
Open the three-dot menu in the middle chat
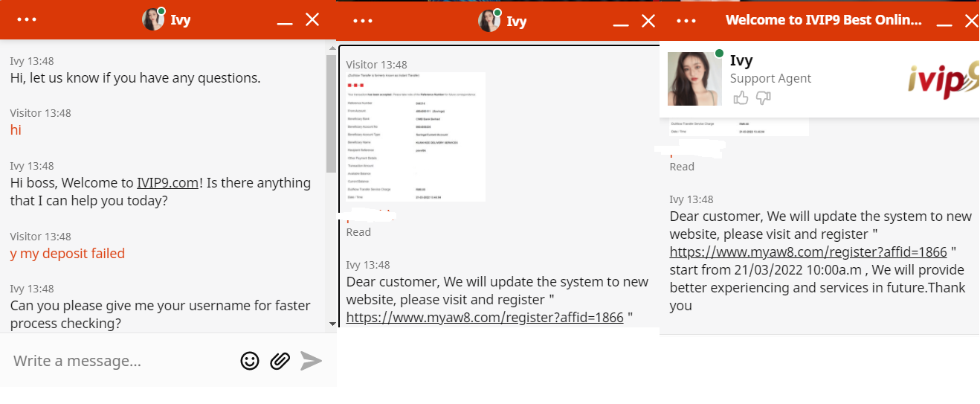click(363, 21)
